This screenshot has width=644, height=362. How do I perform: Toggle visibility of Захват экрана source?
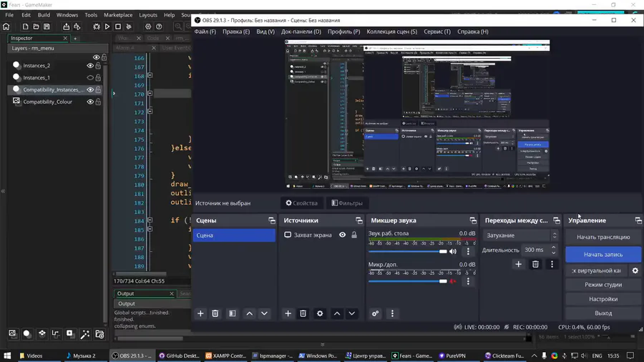click(342, 235)
